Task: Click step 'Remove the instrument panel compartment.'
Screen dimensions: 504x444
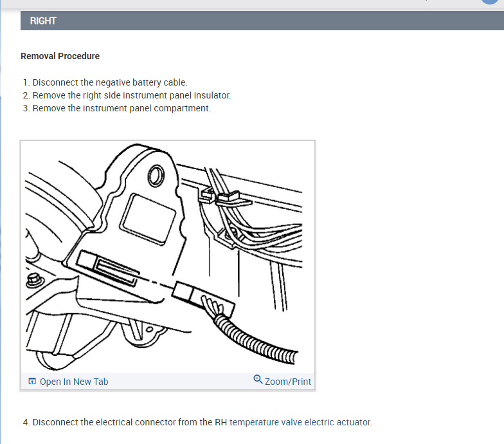Action: point(122,108)
